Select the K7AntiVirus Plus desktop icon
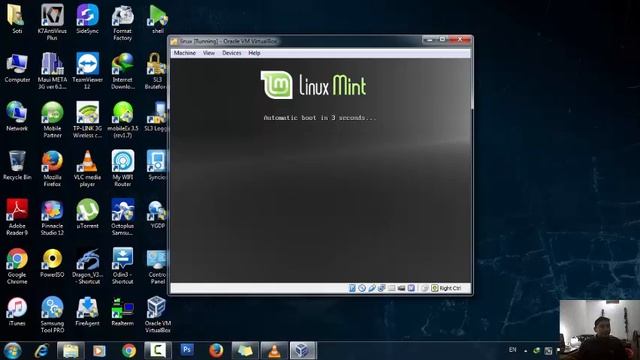This screenshot has height=360, width=640. coord(52,21)
